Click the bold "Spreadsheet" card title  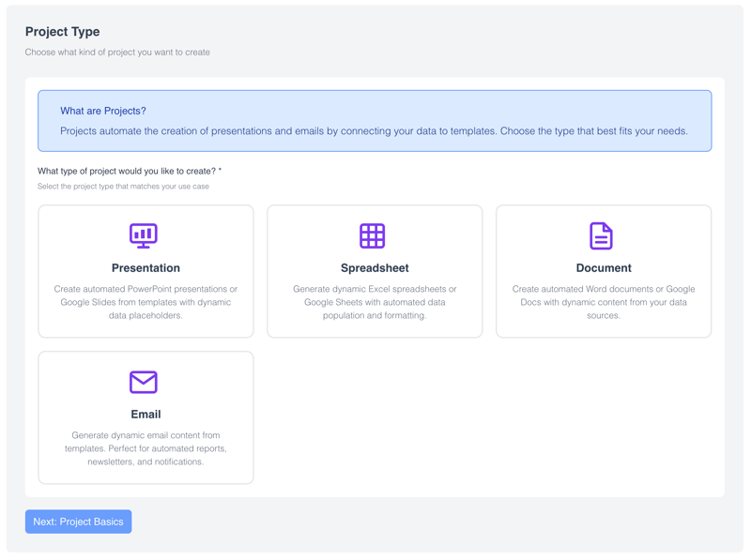375,268
